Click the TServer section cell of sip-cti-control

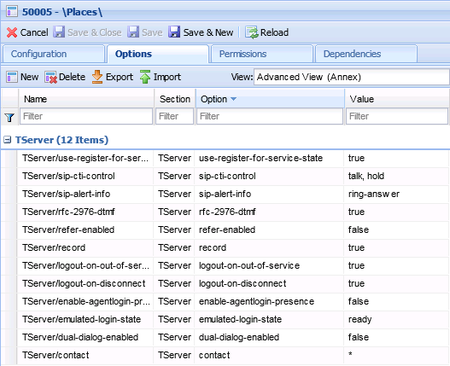(174, 176)
